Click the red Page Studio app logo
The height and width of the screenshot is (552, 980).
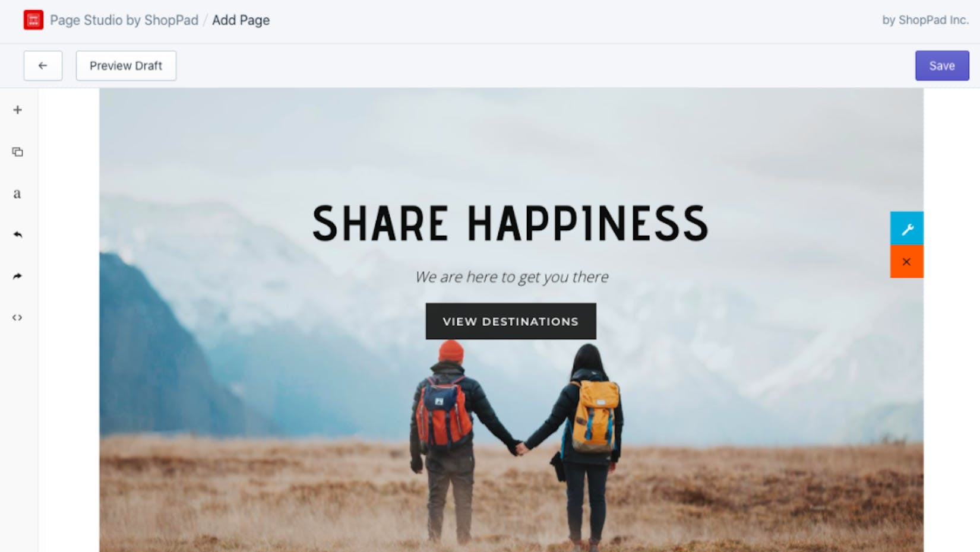click(33, 20)
